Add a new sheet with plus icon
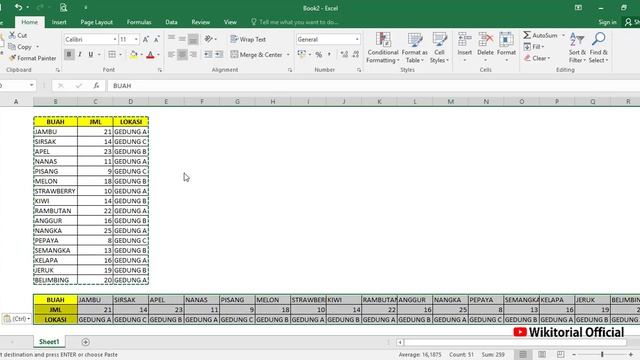Screen dimensions: 640x360 tap(85, 342)
